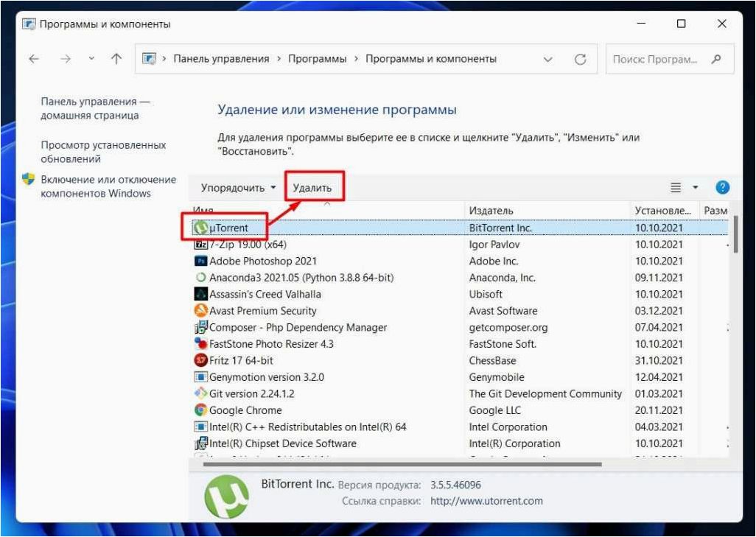756x537 pixels.
Task: Expand recent locations dropdown near forward arrow
Action: [x=91, y=59]
